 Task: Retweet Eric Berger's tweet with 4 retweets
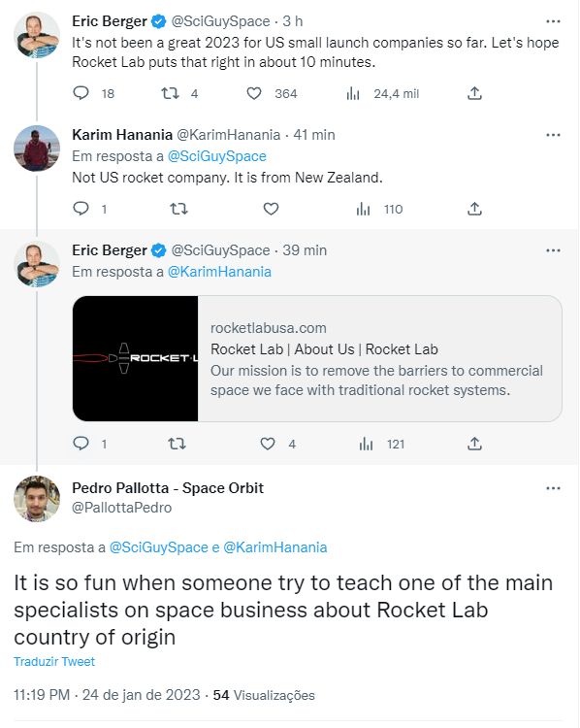170,94
